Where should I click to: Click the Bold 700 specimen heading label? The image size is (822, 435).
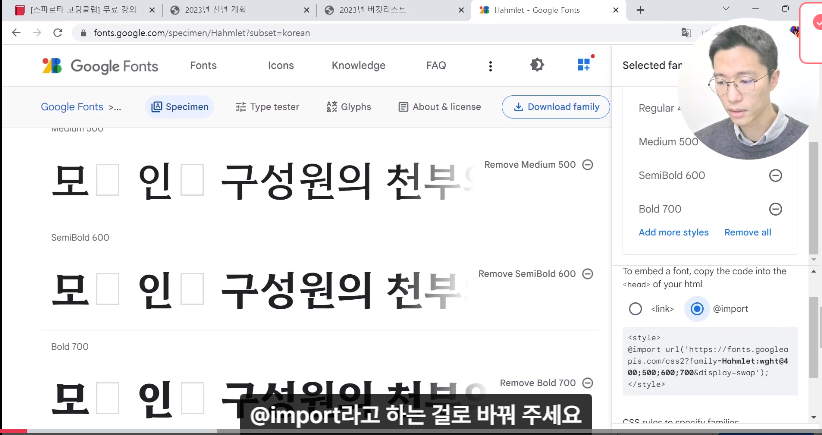[x=70, y=346]
